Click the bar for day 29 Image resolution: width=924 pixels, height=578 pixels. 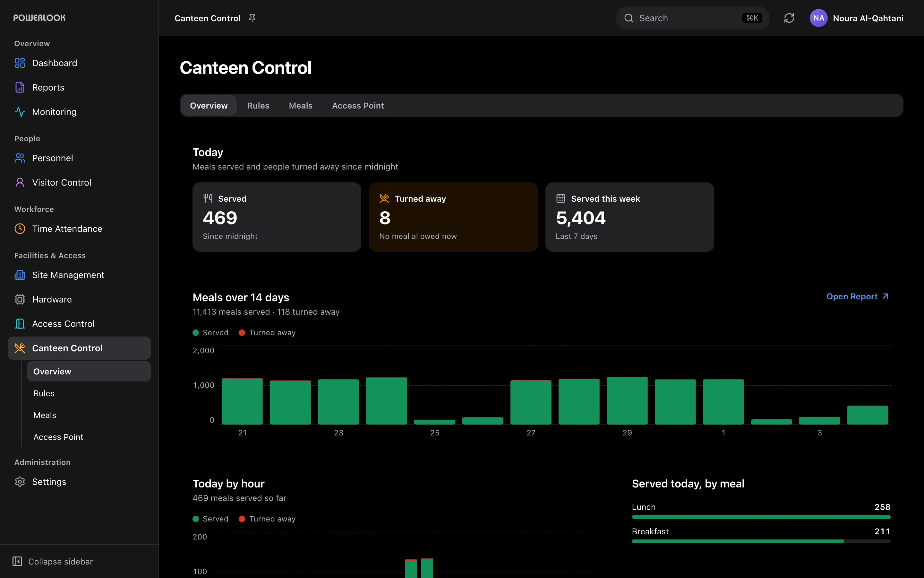tap(627, 401)
